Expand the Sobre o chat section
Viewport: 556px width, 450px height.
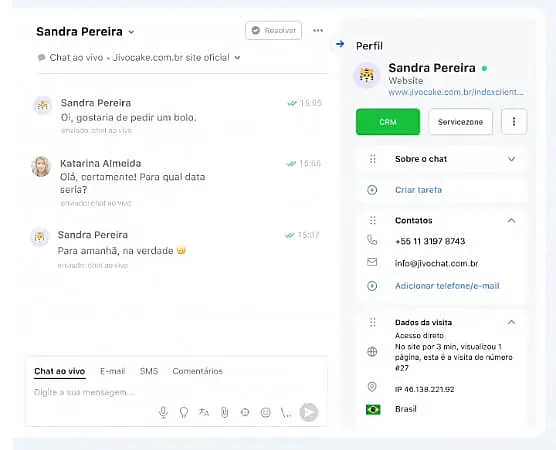(x=511, y=159)
